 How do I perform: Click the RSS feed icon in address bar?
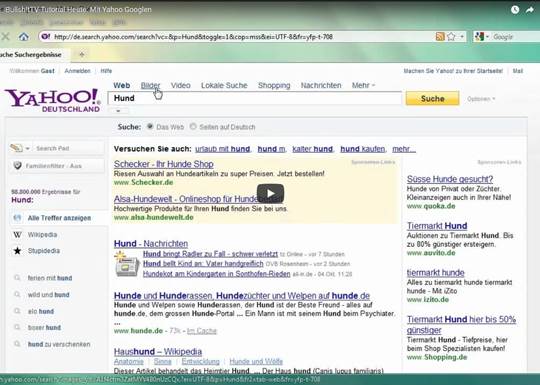coord(440,37)
